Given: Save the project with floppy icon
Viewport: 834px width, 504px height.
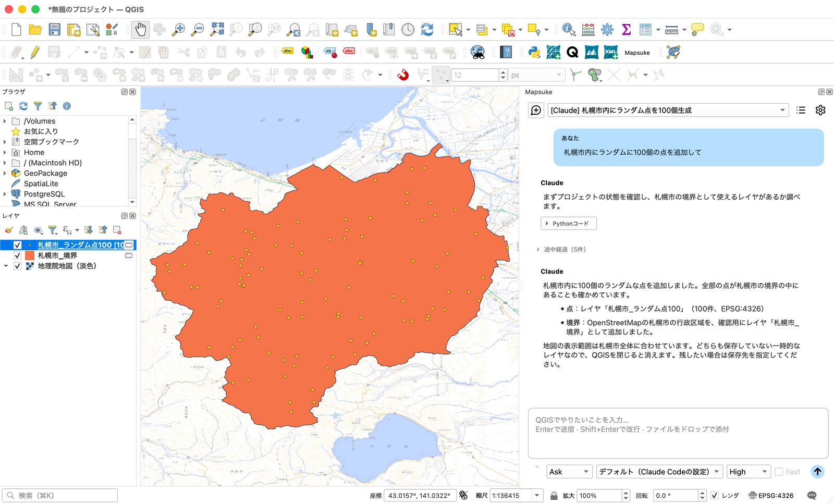Looking at the screenshot, I should coord(54,30).
